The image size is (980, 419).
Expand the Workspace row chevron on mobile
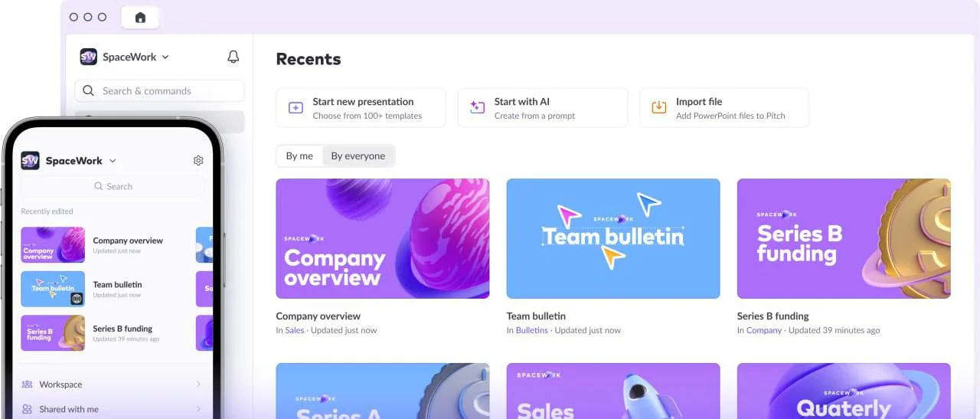point(198,385)
